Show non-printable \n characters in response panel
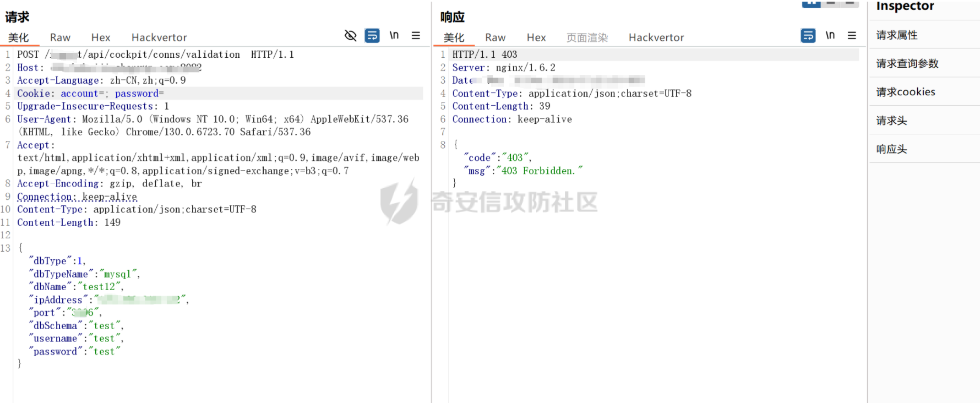Screen dimensions: 980x403 pyautogui.click(x=830, y=35)
